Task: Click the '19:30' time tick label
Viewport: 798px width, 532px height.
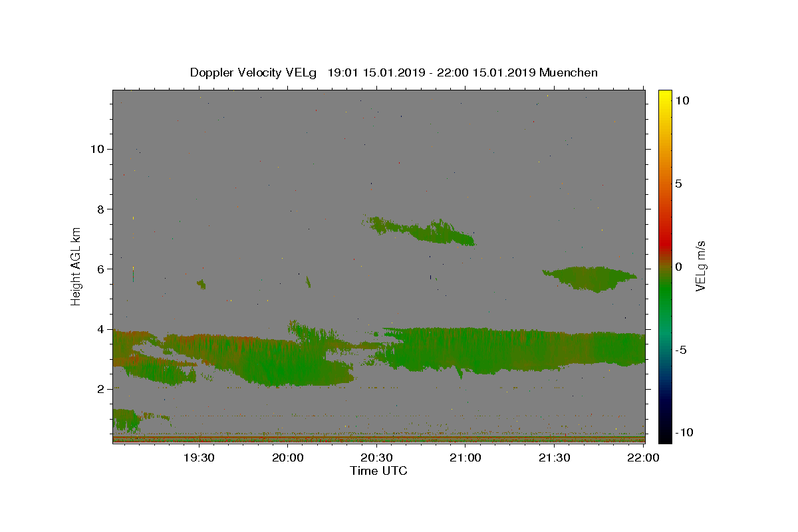Action: (x=199, y=458)
